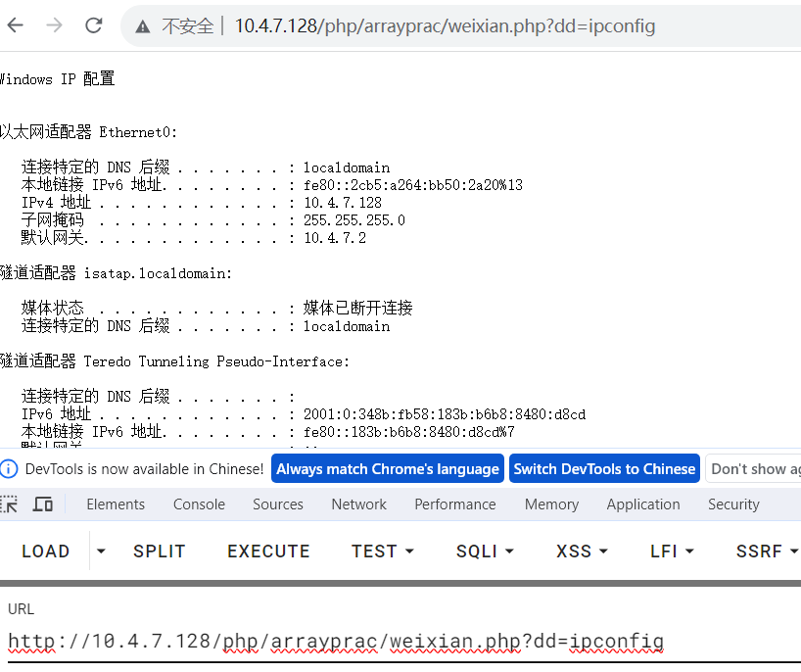Open the Performance tab
The image size is (801, 672).
[x=455, y=504]
